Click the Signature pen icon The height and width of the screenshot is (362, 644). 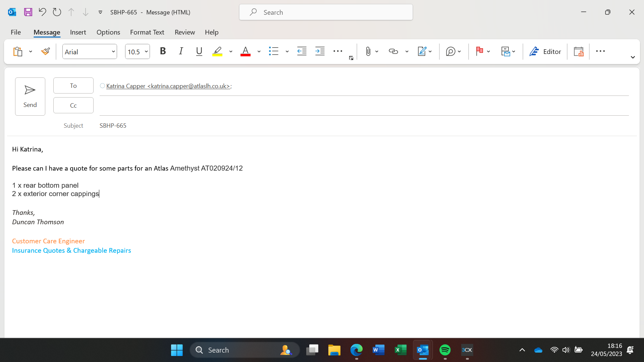[422, 51]
